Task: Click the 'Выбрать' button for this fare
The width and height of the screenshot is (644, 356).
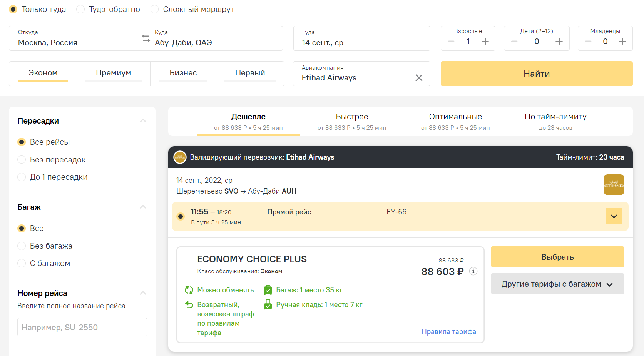Action: click(557, 257)
